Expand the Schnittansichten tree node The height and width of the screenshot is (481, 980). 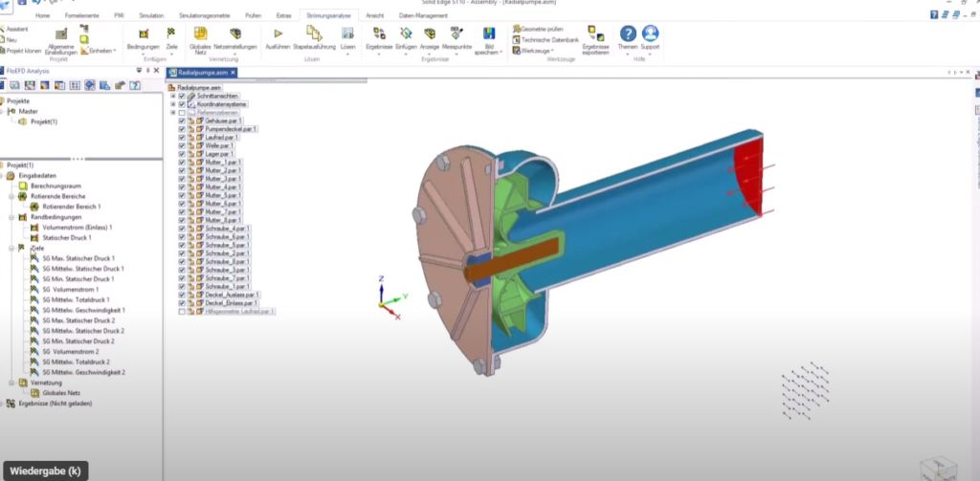(x=172, y=96)
